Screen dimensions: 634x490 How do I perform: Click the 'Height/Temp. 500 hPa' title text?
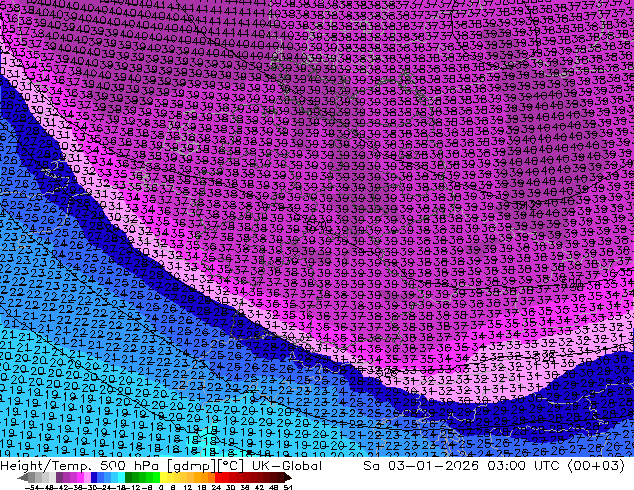tap(79, 466)
